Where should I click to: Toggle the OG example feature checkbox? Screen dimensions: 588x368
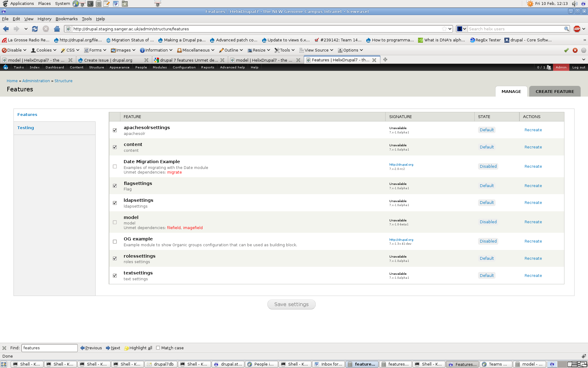click(x=115, y=241)
